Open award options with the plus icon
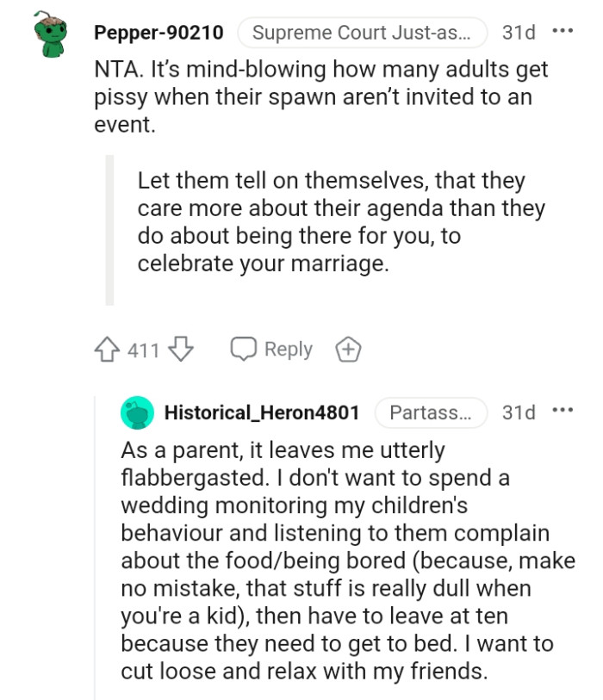 pyautogui.click(x=348, y=349)
